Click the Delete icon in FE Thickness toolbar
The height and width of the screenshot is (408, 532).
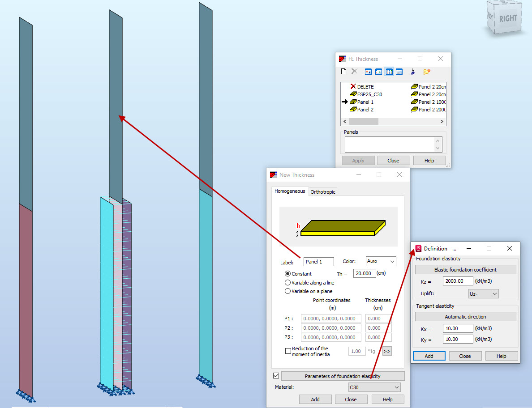point(354,72)
